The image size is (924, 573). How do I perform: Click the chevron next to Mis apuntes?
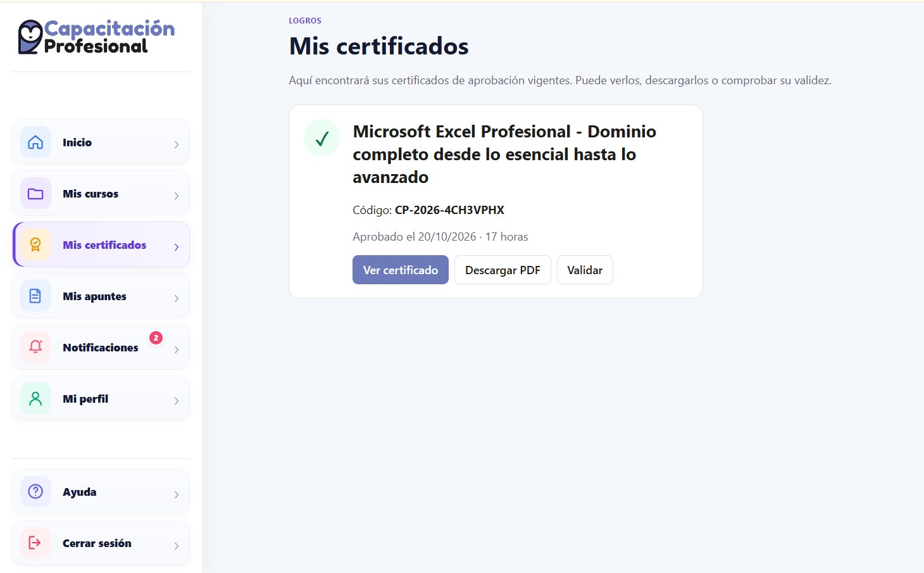click(x=176, y=298)
